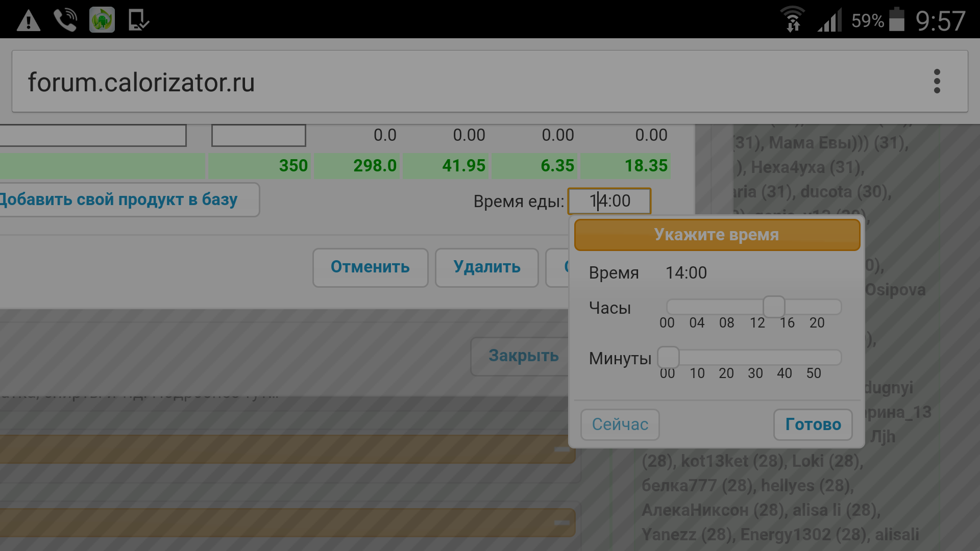This screenshot has height=551, width=980.
Task: Collapse the second orange section bar
Action: pos(562,522)
